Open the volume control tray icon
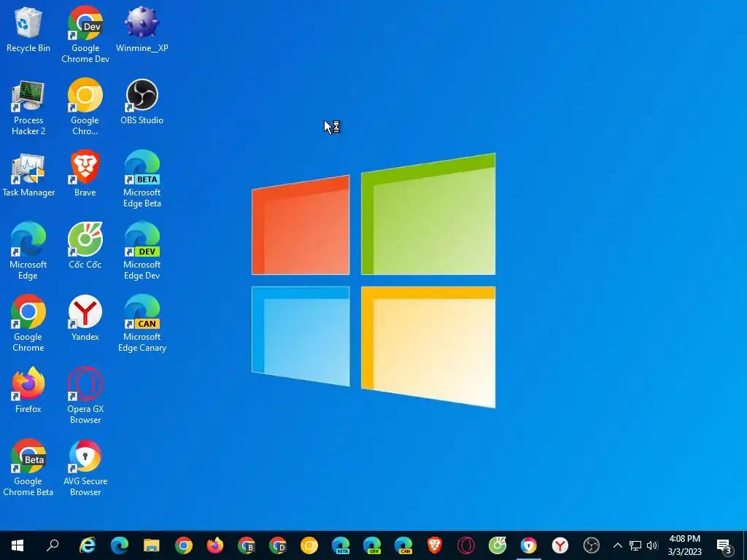The width and height of the screenshot is (747, 560). (652, 545)
